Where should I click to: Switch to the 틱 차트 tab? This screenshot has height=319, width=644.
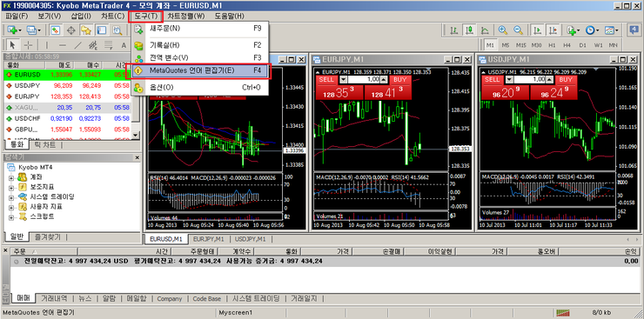click(x=45, y=145)
